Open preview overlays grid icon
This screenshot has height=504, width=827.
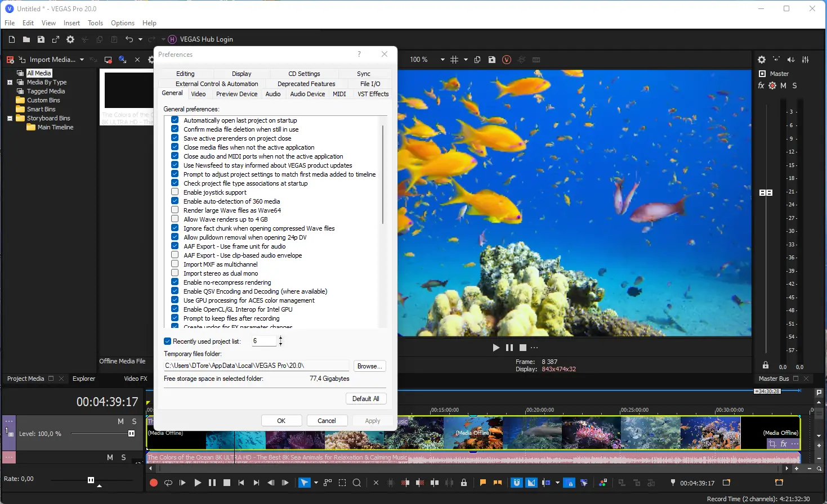[454, 60]
